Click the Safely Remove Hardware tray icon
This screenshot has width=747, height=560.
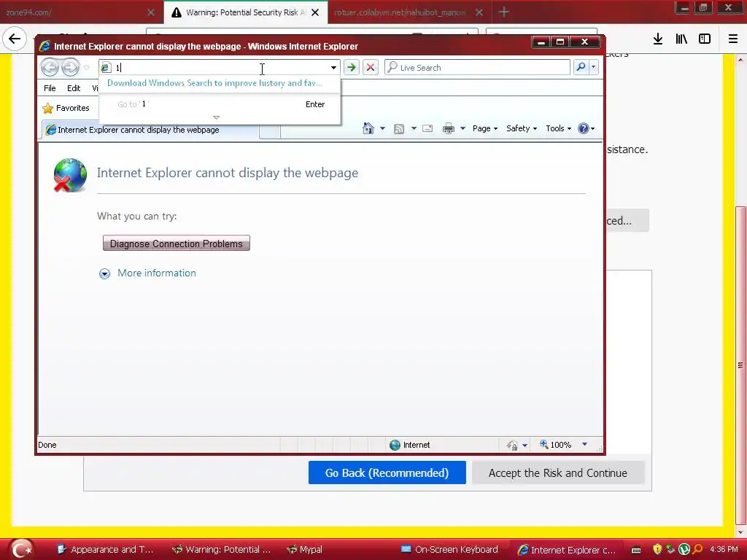click(671, 549)
